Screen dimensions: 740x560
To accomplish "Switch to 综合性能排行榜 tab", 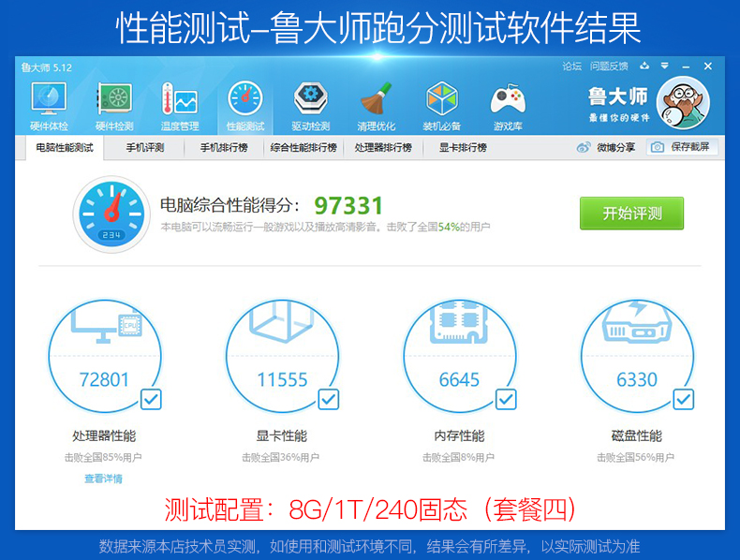I will click(303, 148).
